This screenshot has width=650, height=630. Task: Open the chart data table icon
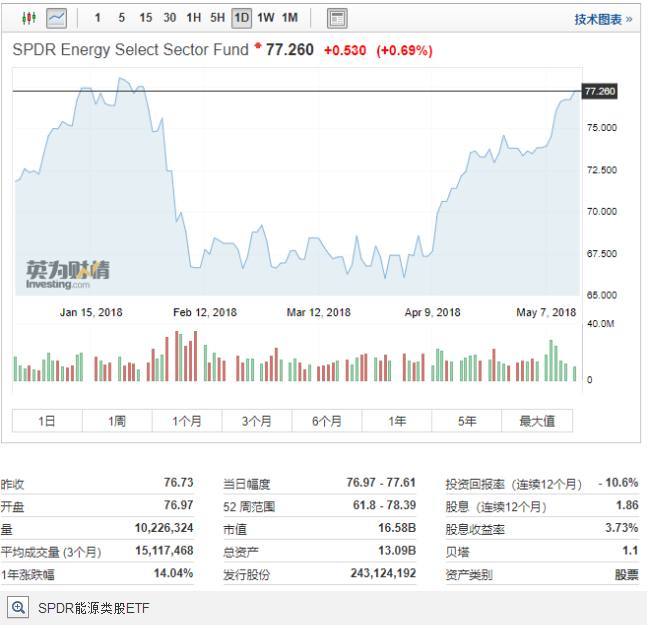[337, 19]
